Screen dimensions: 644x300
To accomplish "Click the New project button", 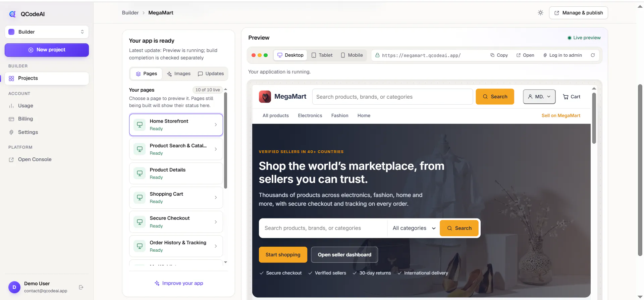I will click(x=47, y=50).
